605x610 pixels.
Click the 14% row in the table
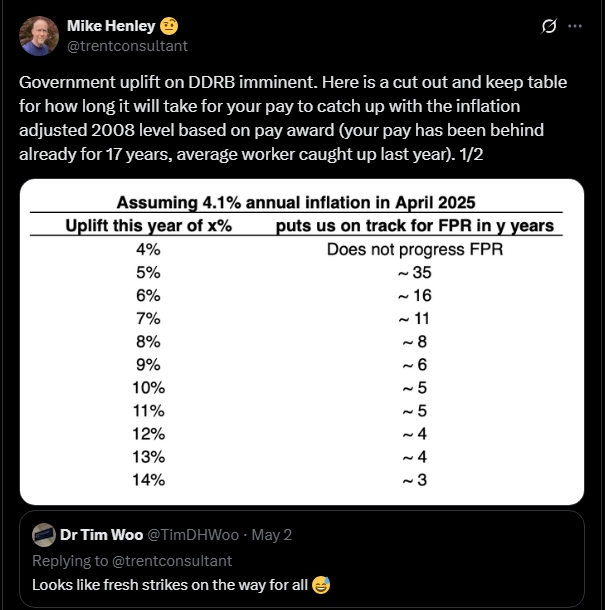[x=296, y=480]
